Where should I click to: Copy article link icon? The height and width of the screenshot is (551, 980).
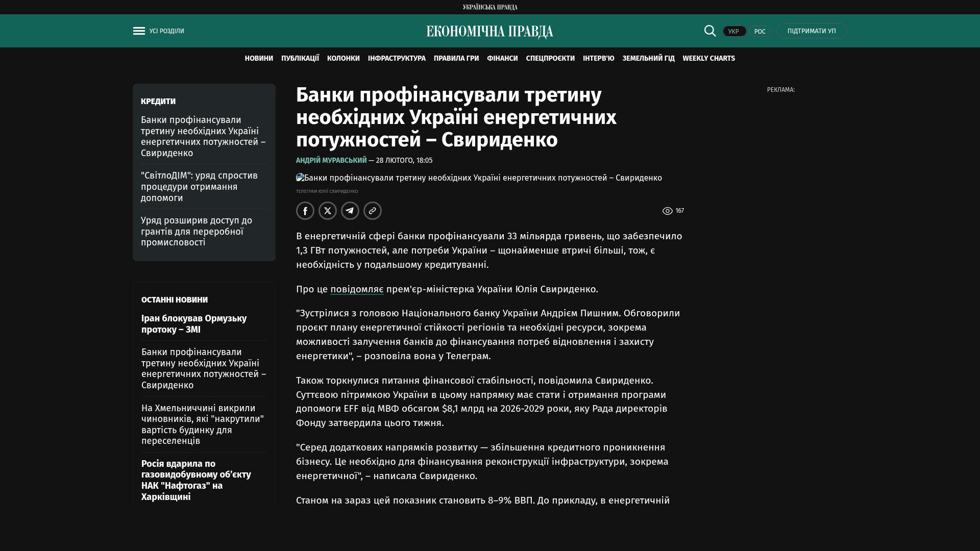373,211
